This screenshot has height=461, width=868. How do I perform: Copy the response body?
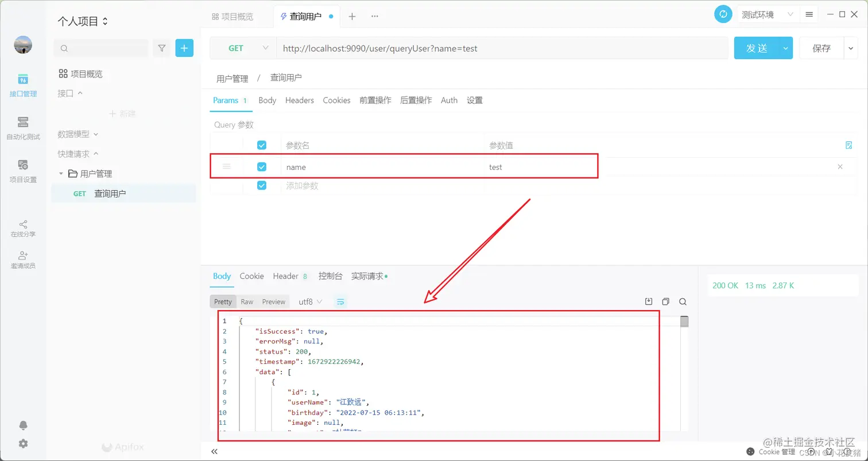pos(666,301)
